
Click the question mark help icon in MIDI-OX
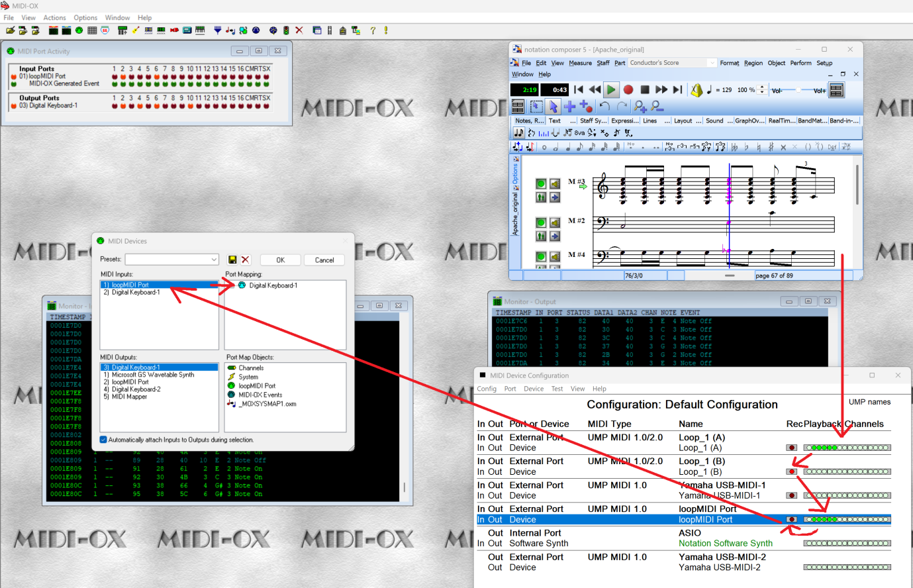pos(373,30)
